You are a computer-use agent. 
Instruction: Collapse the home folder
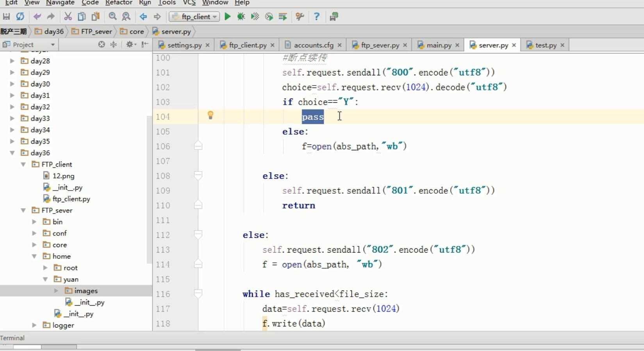(34, 256)
